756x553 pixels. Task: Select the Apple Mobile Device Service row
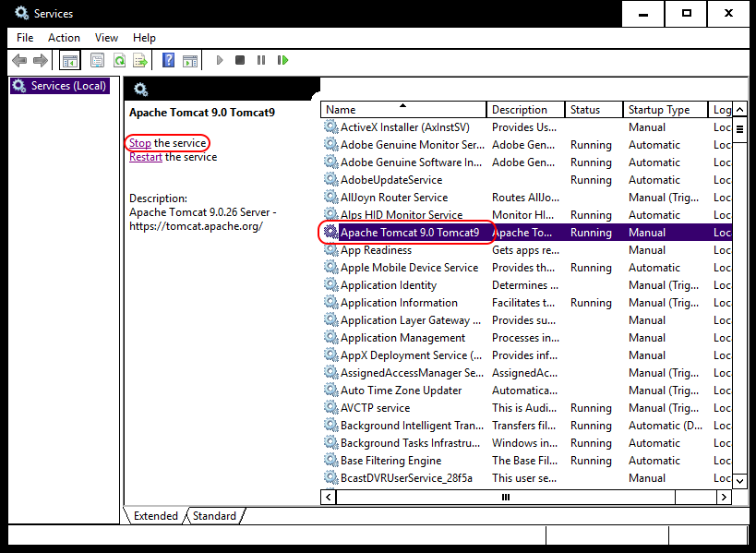click(x=527, y=268)
